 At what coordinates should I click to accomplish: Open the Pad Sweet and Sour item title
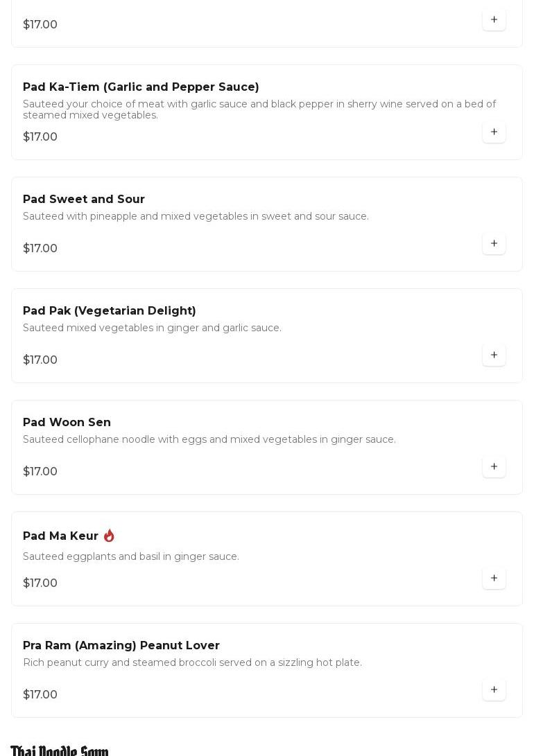pos(84,199)
